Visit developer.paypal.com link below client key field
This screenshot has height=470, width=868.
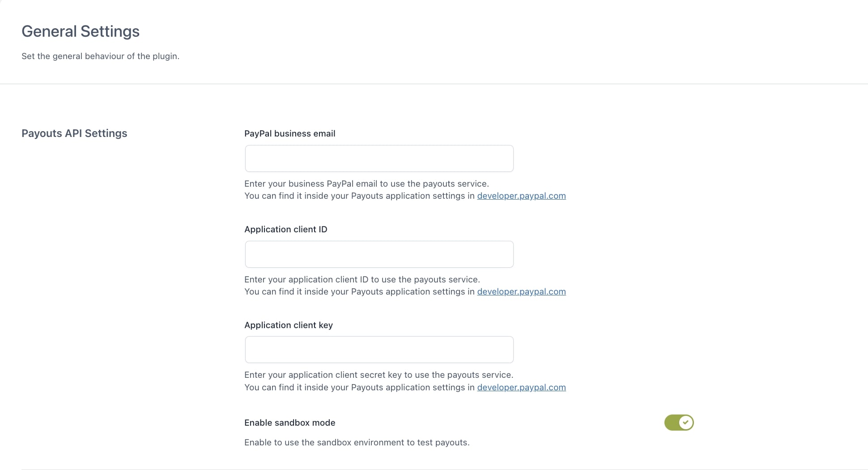click(521, 388)
